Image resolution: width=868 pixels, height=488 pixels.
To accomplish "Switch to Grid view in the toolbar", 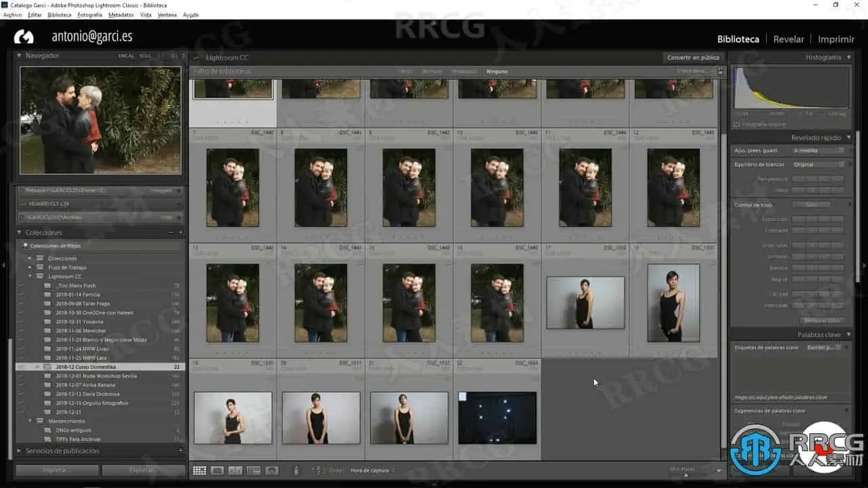I will 199,470.
